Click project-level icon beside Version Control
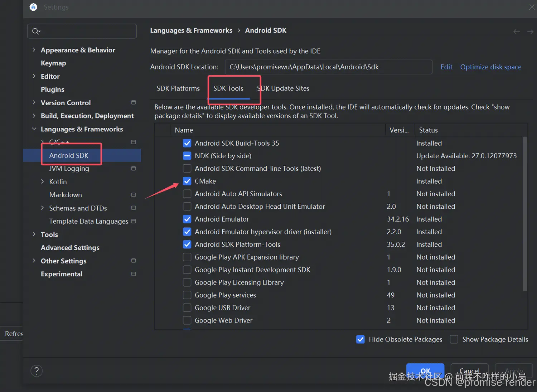Image resolution: width=537 pixels, height=392 pixels. pos(134,102)
